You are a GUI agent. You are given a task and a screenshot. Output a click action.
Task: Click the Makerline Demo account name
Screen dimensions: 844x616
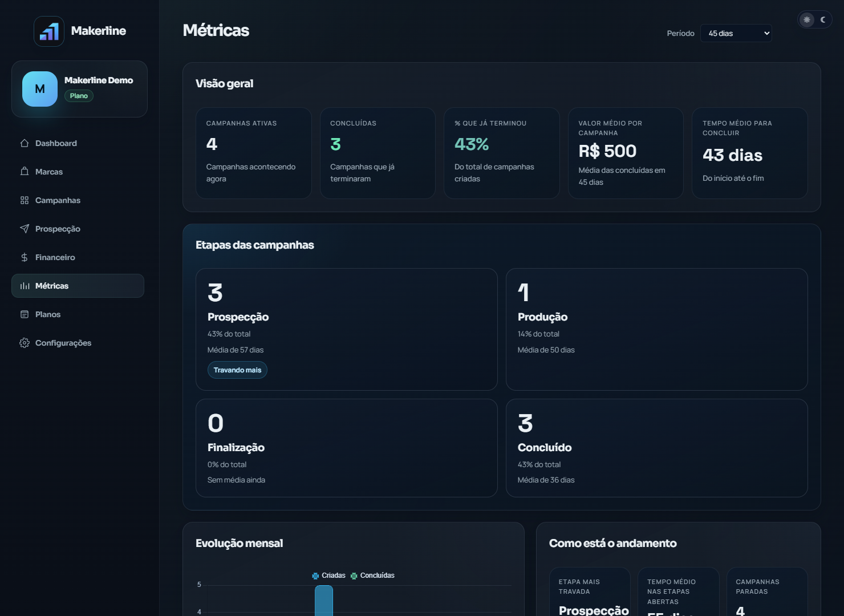[x=99, y=80]
